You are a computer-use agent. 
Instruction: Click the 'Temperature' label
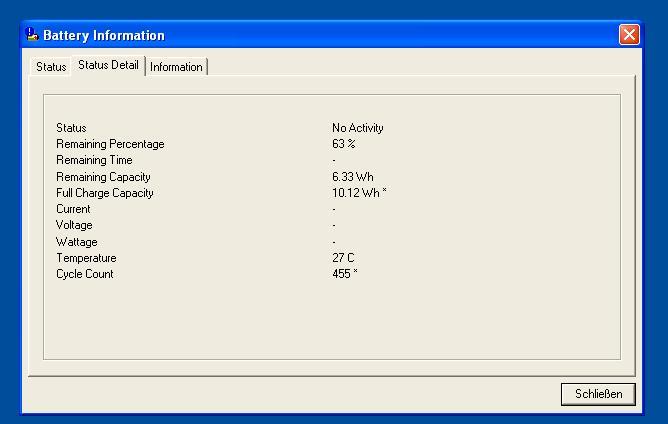click(x=86, y=258)
